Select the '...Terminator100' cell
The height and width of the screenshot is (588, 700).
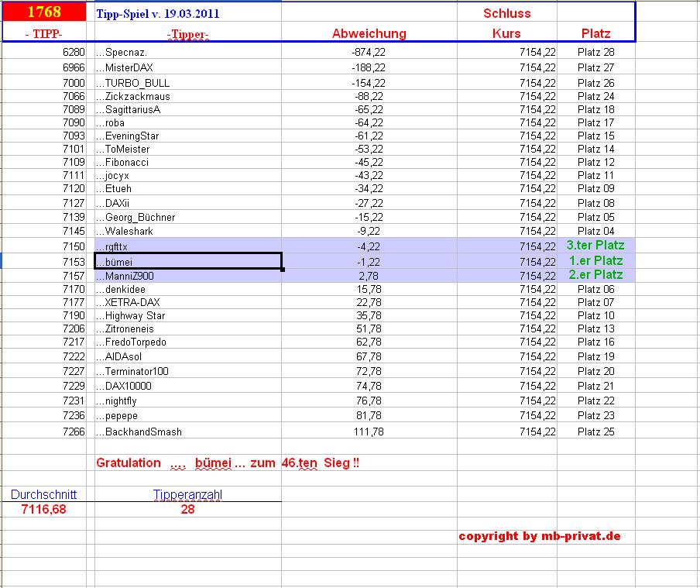pos(188,371)
